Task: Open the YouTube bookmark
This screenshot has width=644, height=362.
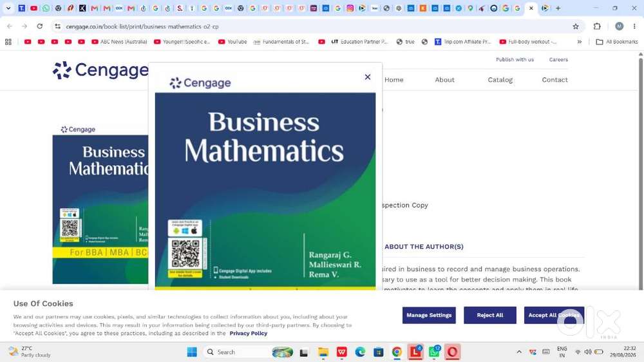Action: coord(232,41)
